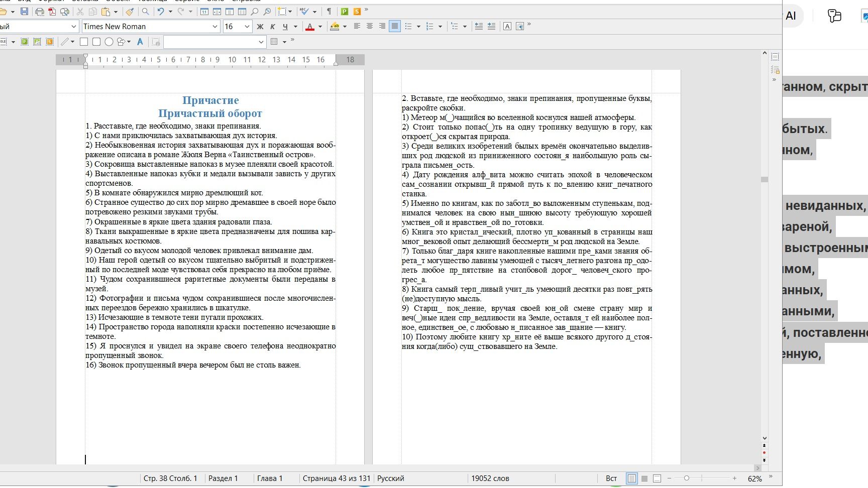The image size is (868, 488).
Task: Open Find and Replace magnifier
Action: (145, 12)
